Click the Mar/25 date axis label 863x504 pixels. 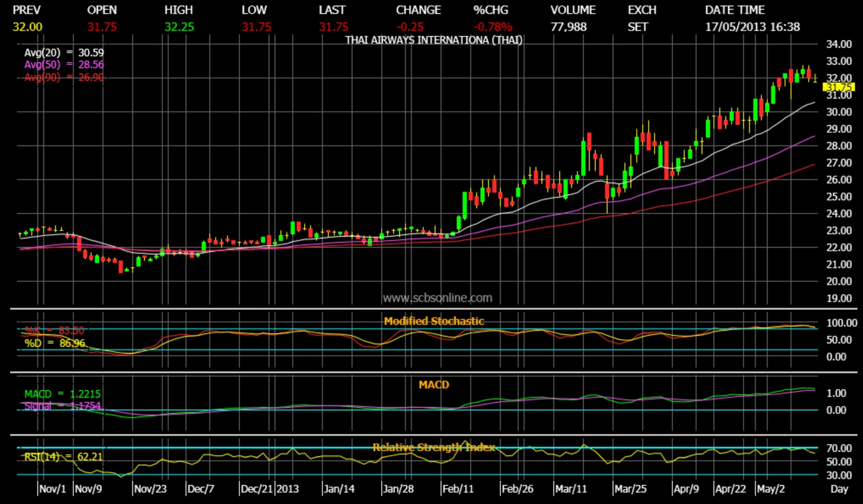click(x=630, y=489)
